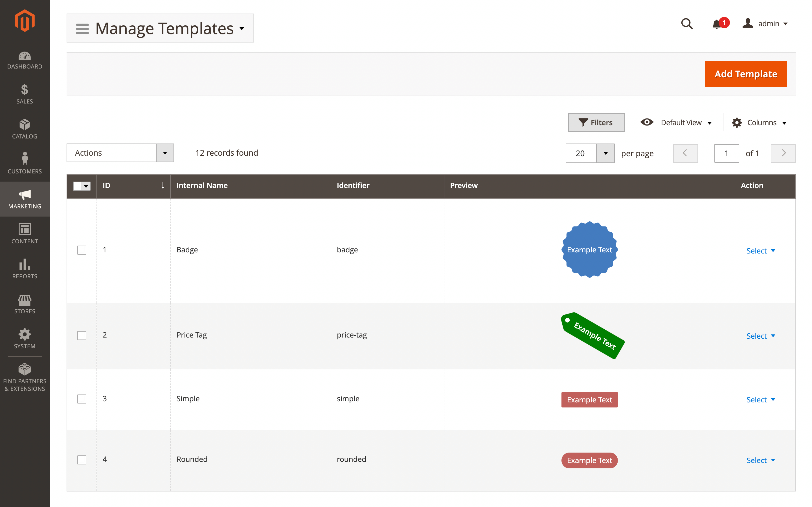Open the Dashboard from the sidebar

click(25, 60)
